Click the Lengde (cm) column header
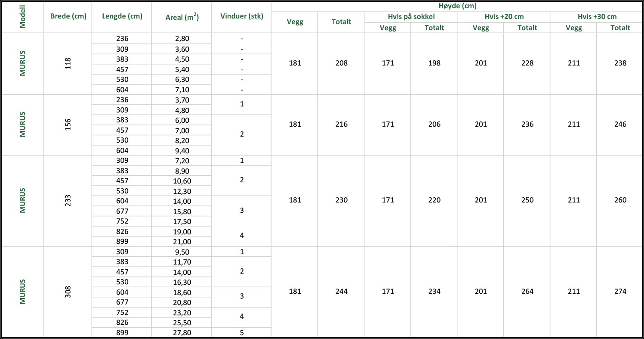644x339 pixels. coord(122,16)
